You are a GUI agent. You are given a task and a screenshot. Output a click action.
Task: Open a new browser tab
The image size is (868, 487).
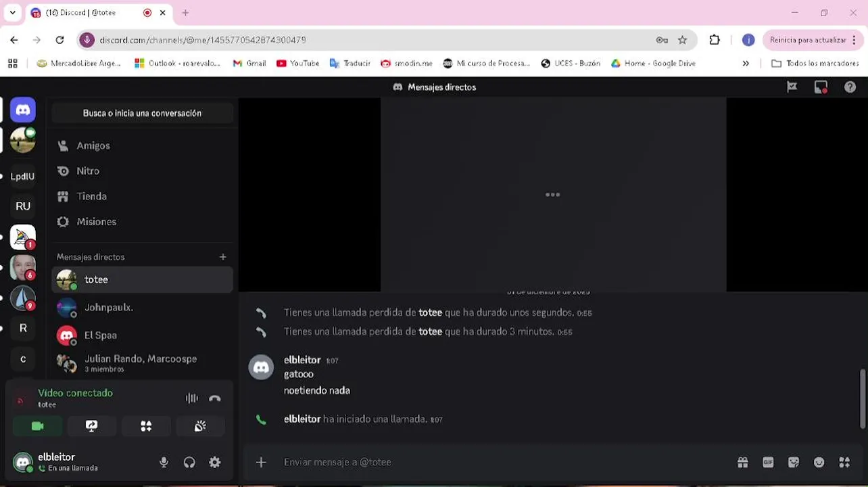click(185, 12)
